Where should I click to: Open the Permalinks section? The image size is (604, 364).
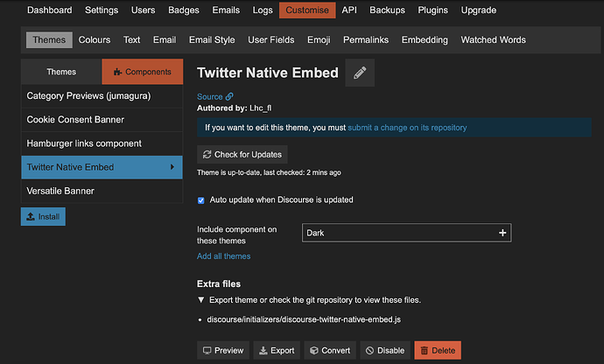(x=366, y=40)
